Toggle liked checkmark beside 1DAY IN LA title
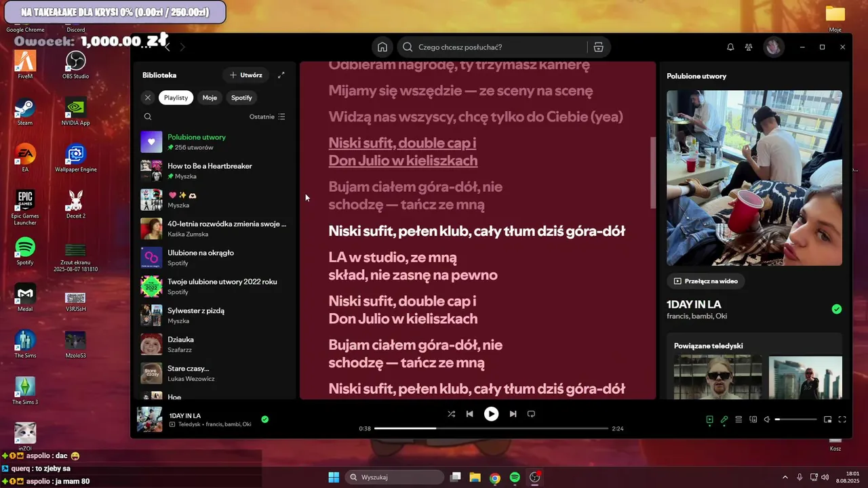The height and width of the screenshot is (488, 868). [x=837, y=309]
